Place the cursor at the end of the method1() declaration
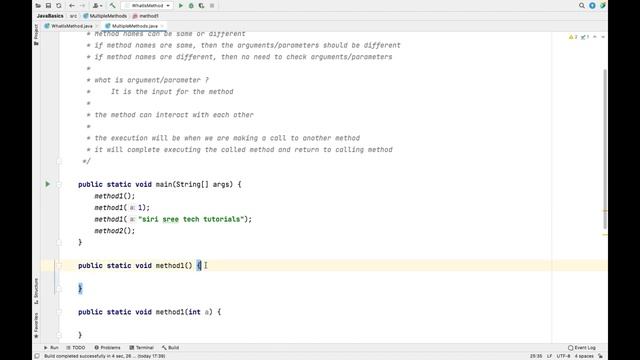This screenshot has width=640, height=360. [202, 265]
